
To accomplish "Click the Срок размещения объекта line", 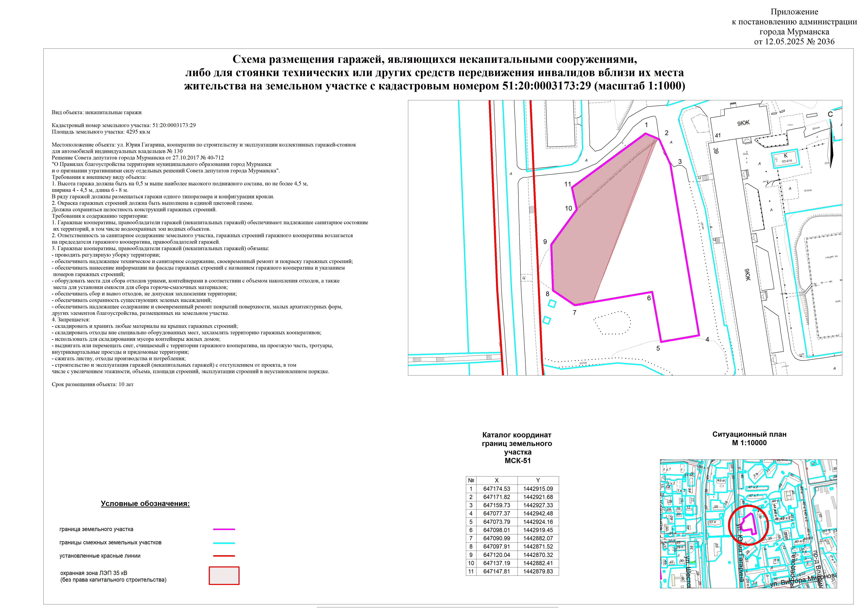I will [93, 384].
